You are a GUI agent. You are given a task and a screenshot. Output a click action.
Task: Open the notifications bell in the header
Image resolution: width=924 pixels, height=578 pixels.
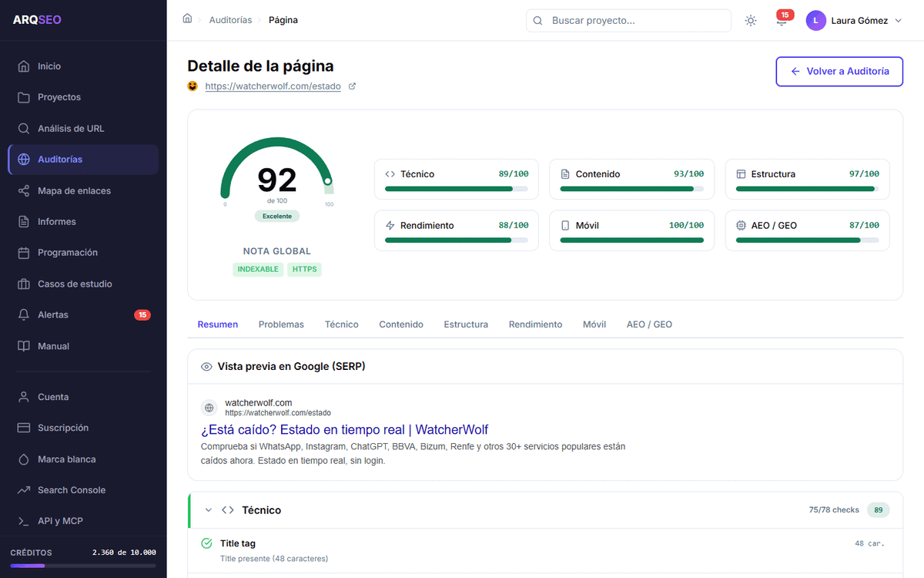[x=782, y=21]
